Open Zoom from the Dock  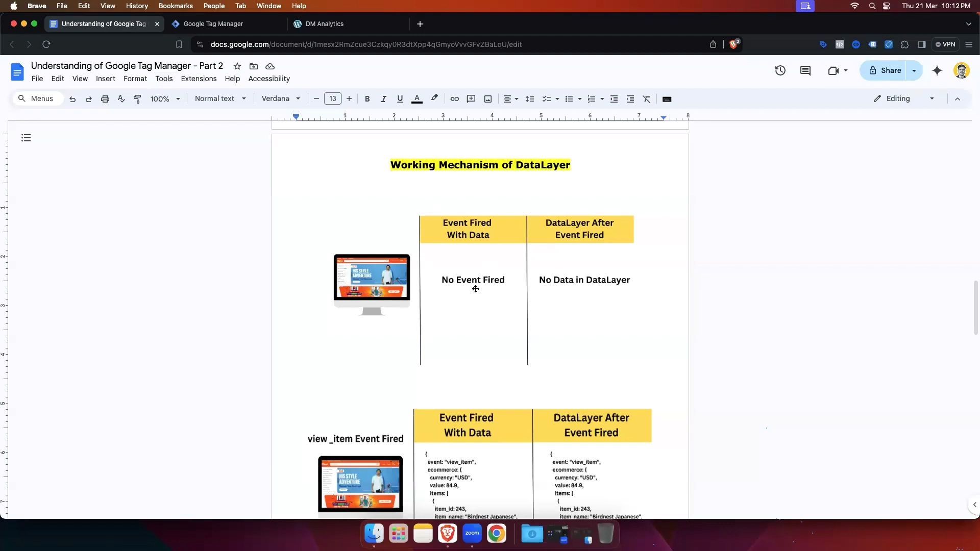[x=472, y=534]
